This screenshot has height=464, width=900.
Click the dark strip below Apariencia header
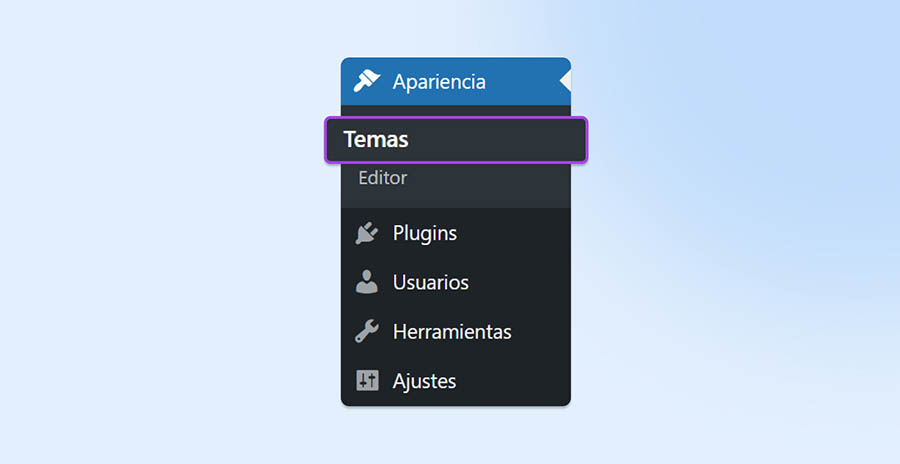[455, 110]
